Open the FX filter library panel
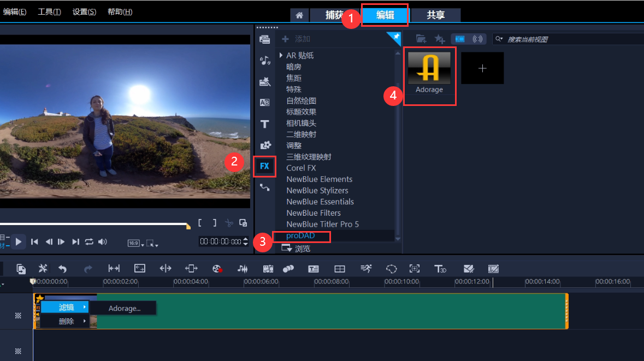Image resolution: width=644 pixels, height=361 pixels. (x=265, y=166)
